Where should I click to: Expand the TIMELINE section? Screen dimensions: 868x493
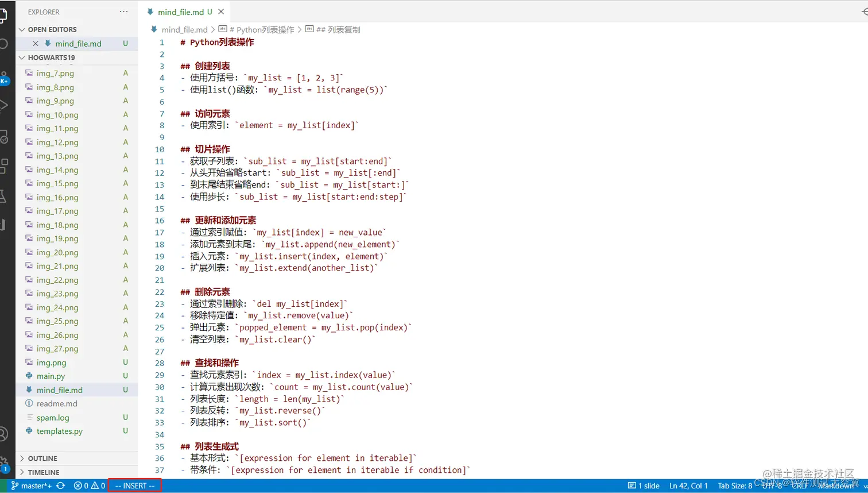pyautogui.click(x=76, y=472)
